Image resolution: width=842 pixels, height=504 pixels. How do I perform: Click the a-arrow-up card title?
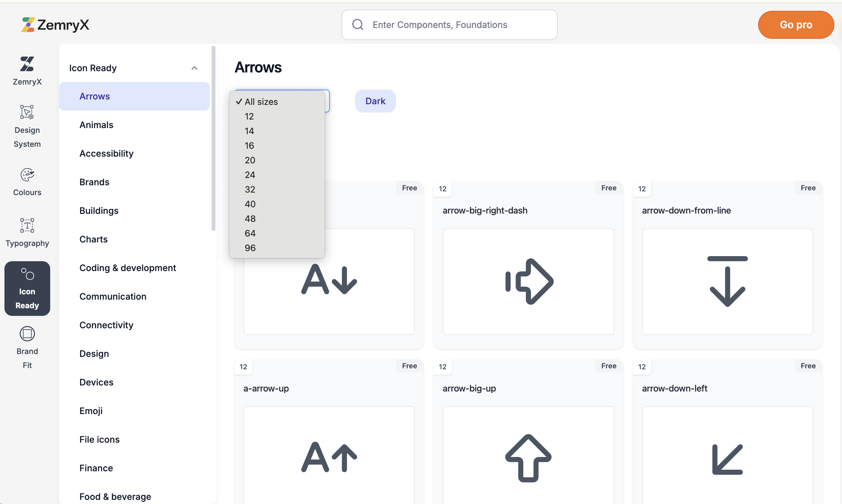pos(266,388)
